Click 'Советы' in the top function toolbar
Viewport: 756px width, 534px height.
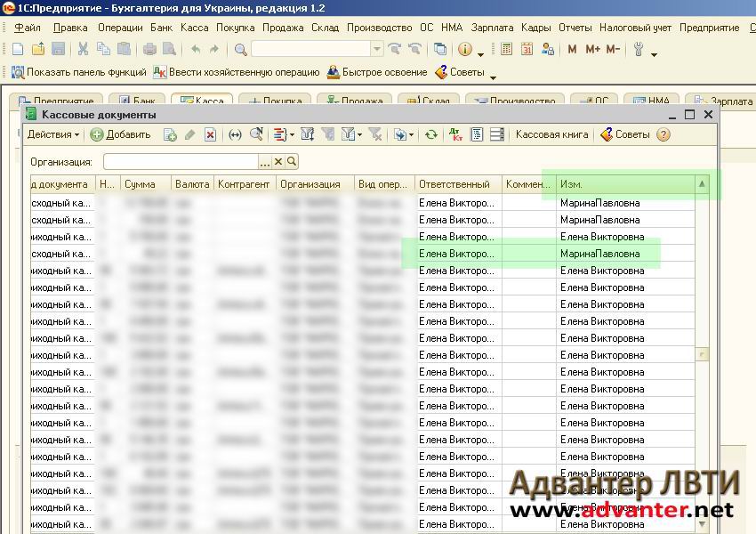pos(460,72)
